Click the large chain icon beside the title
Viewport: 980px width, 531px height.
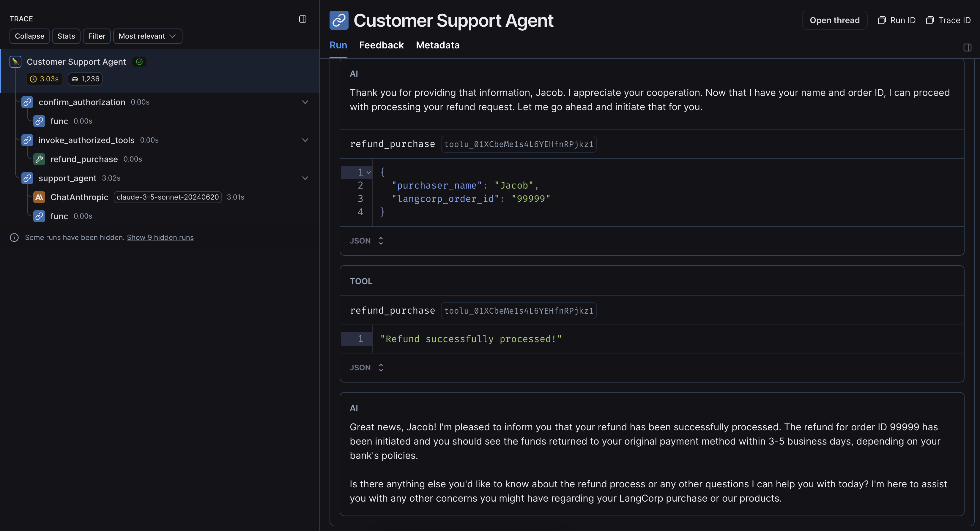(338, 20)
